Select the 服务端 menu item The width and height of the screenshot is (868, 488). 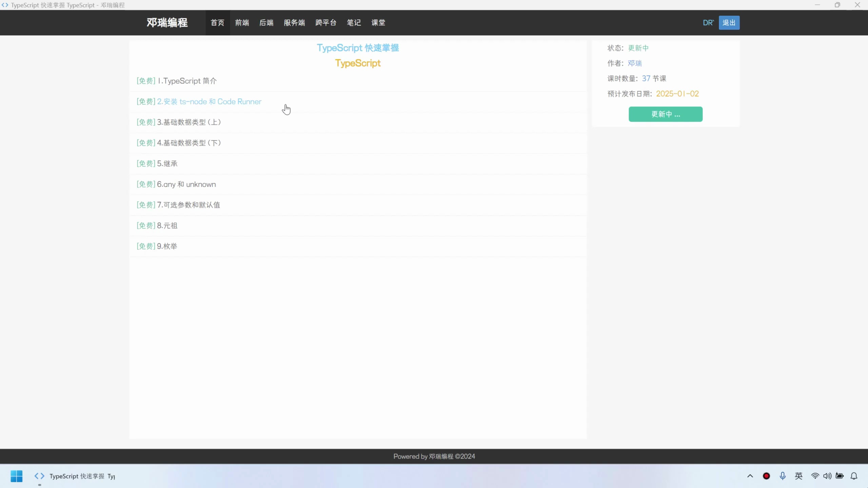[294, 23]
